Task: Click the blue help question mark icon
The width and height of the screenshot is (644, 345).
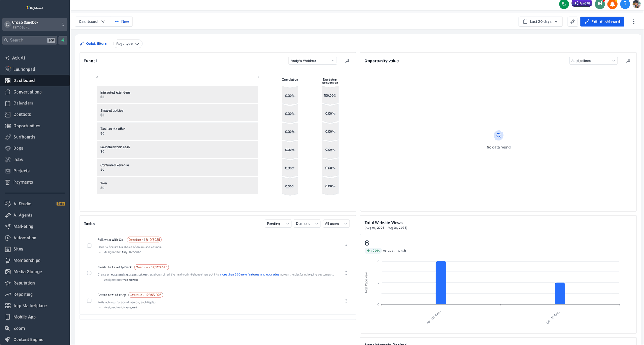Action: (x=625, y=4)
